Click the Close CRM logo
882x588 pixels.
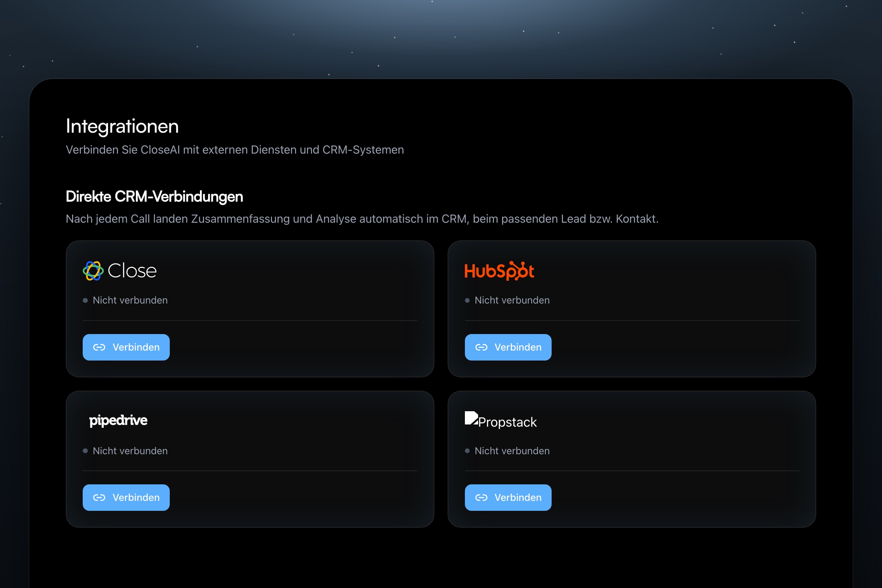point(120,271)
